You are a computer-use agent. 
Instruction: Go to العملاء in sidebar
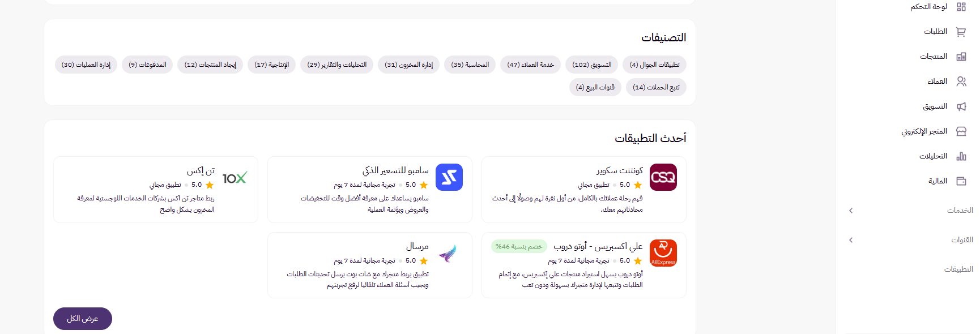(938, 82)
